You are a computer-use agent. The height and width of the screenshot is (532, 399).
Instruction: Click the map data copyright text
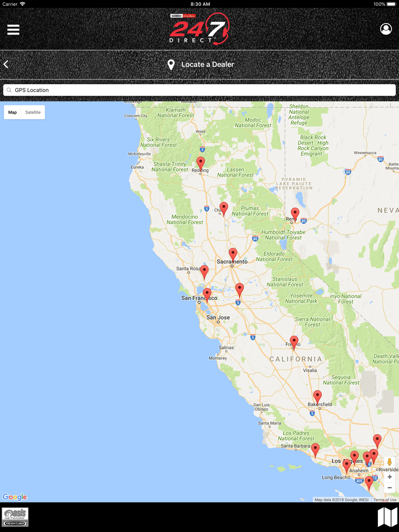tap(342, 500)
